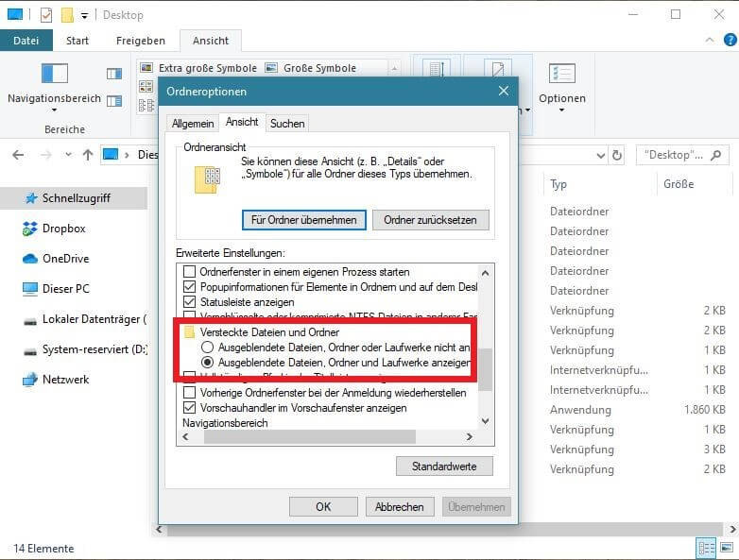Expand the layout gallery scroll arrow
Viewport: 739px width, 560px height.
(394, 68)
